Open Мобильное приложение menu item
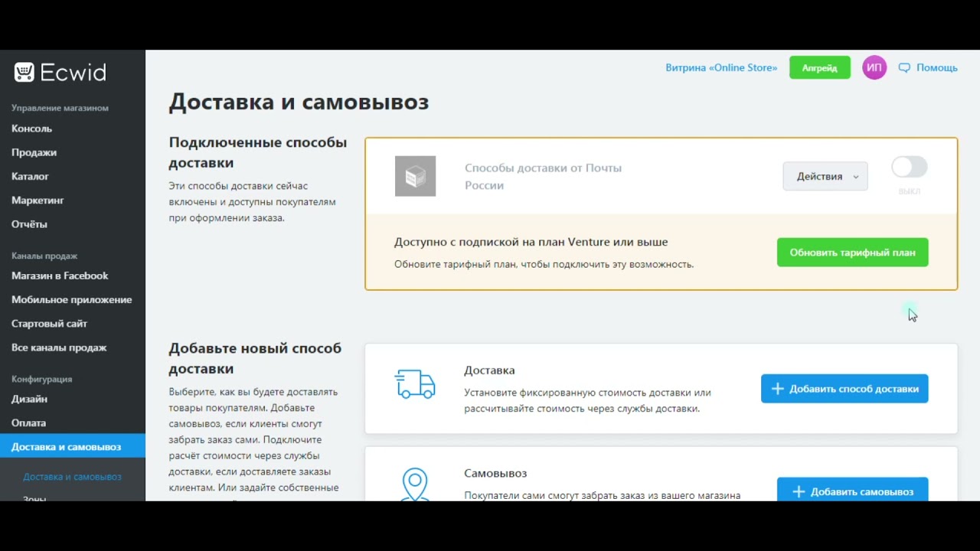The image size is (980, 551). pyautogui.click(x=71, y=299)
